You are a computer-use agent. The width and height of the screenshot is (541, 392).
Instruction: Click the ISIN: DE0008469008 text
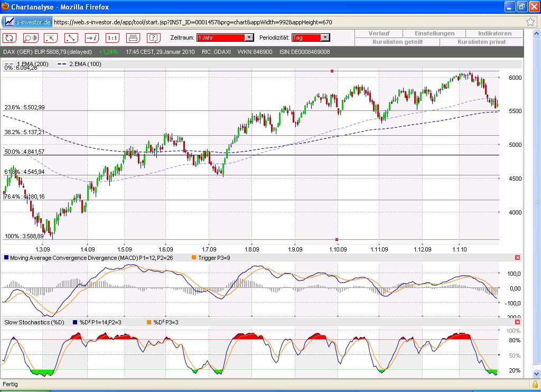coord(305,52)
